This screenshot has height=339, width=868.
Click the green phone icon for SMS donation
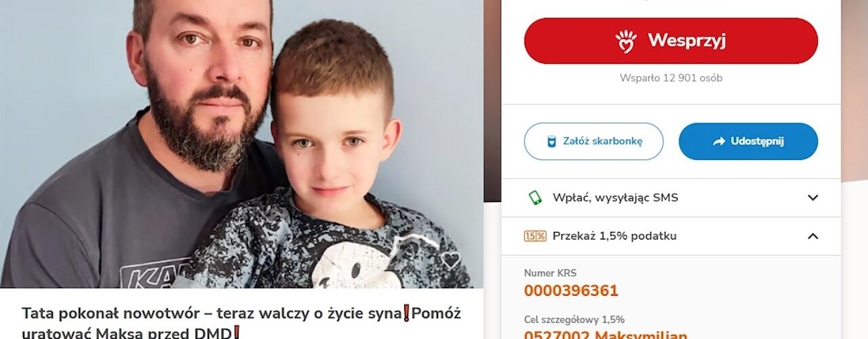click(535, 198)
